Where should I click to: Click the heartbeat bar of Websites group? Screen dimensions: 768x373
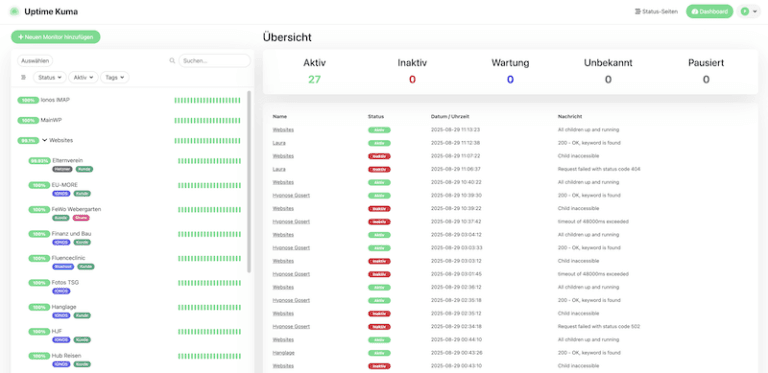point(207,141)
